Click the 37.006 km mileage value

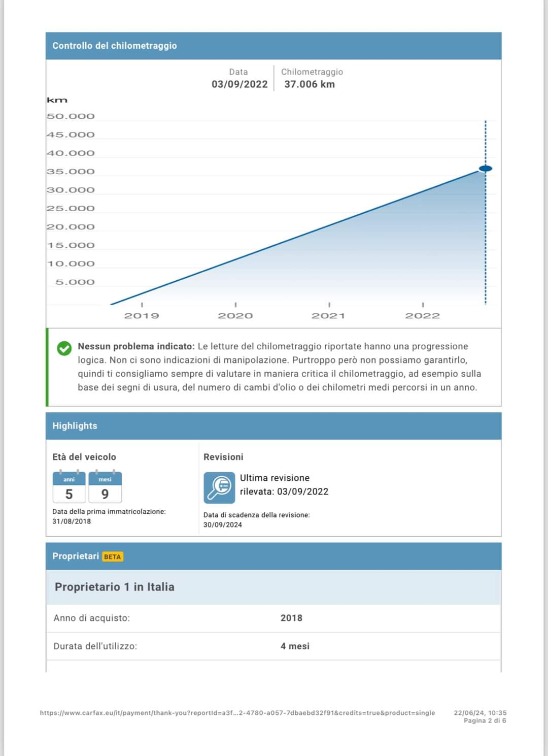[310, 84]
